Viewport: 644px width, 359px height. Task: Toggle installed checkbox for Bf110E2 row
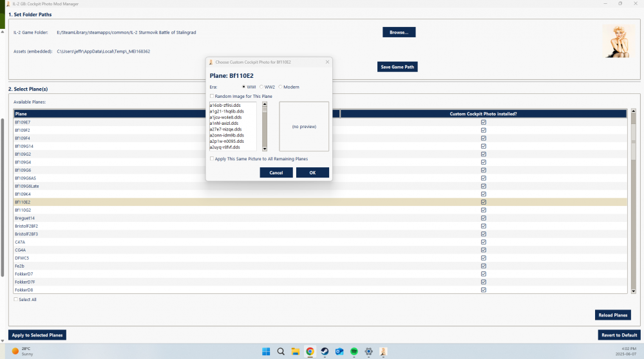tap(484, 202)
